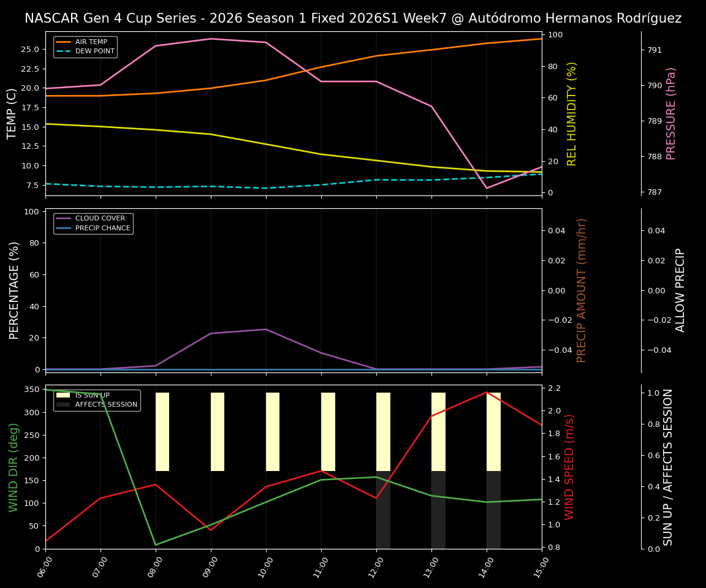Image resolution: width=706 pixels, height=588 pixels.
Task: Select the ALLOW PRECIP axis label
Action: pos(680,288)
